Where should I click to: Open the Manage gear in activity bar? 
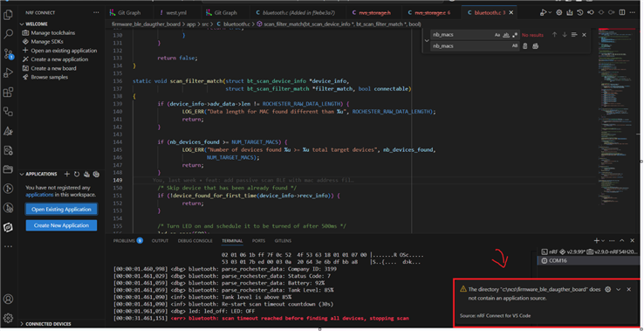pos(8,318)
